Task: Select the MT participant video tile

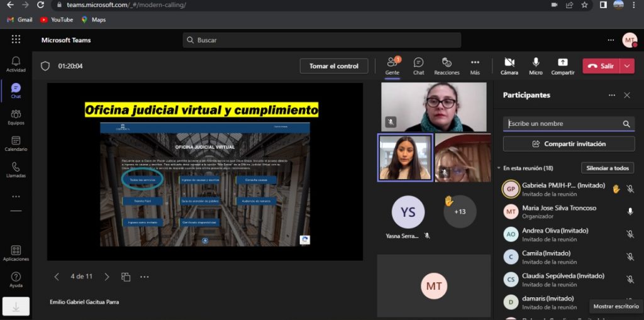Action: tap(434, 285)
